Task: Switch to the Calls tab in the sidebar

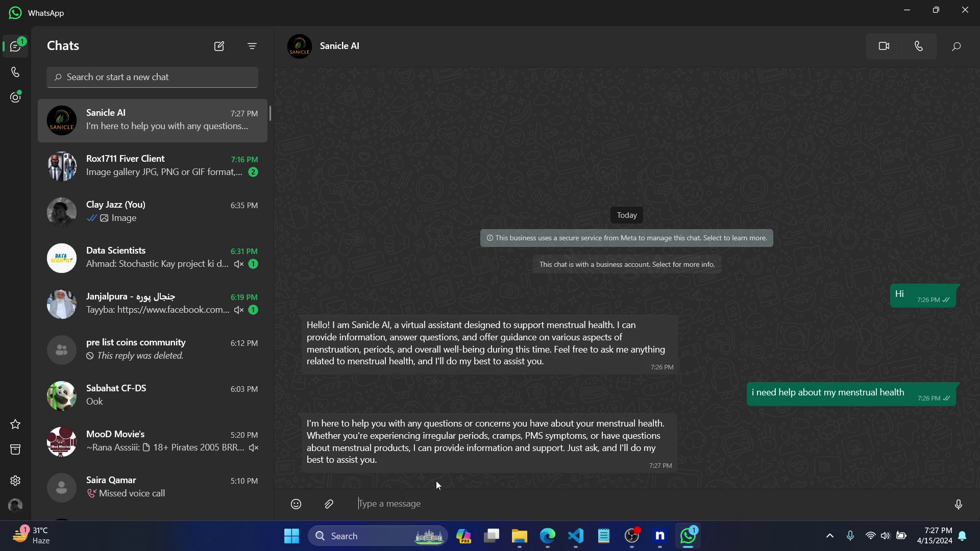Action: point(15,72)
